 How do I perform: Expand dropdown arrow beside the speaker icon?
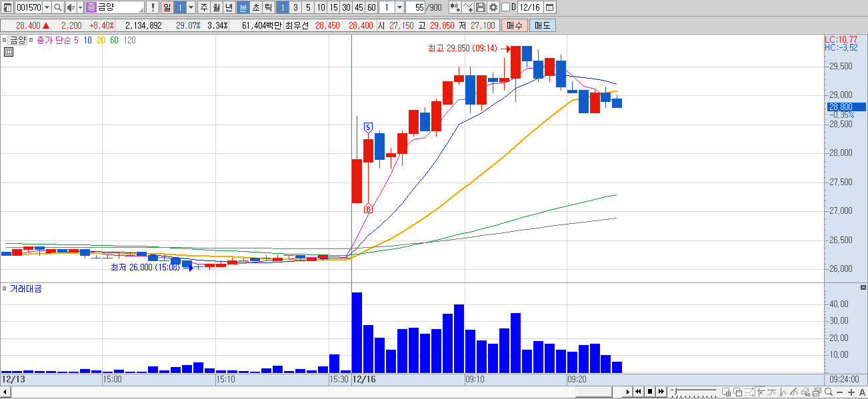pos(80,8)
